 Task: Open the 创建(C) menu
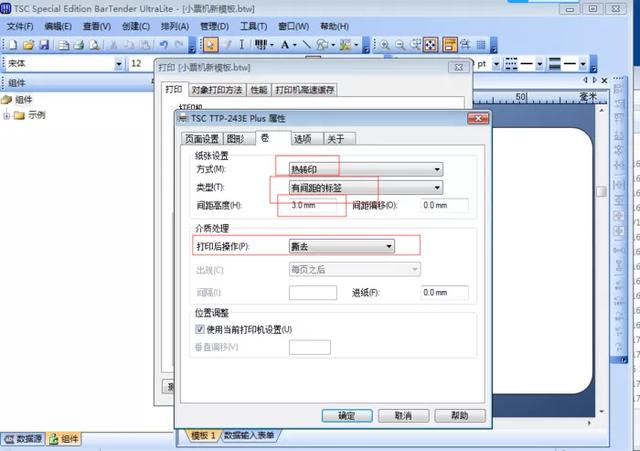[x=136, y=27]
